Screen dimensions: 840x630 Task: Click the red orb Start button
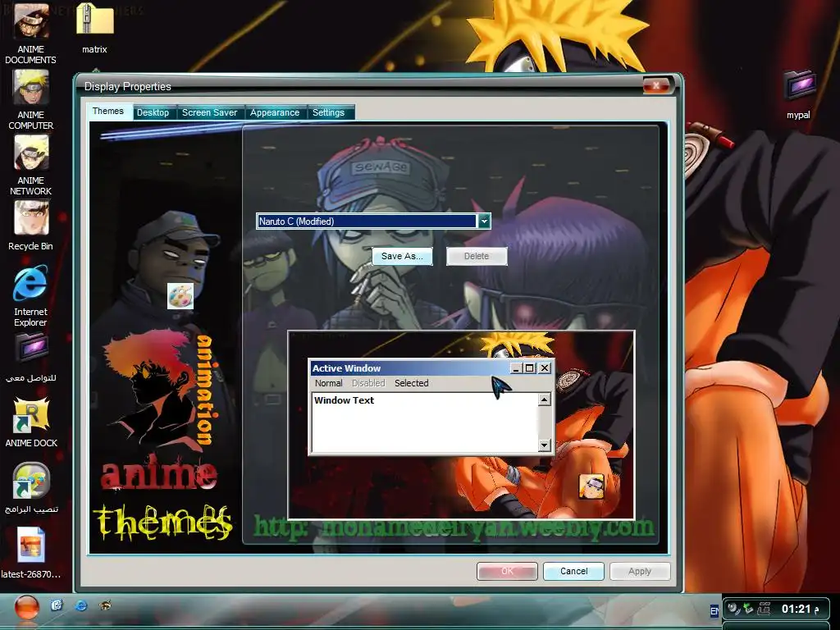(26, 608)
